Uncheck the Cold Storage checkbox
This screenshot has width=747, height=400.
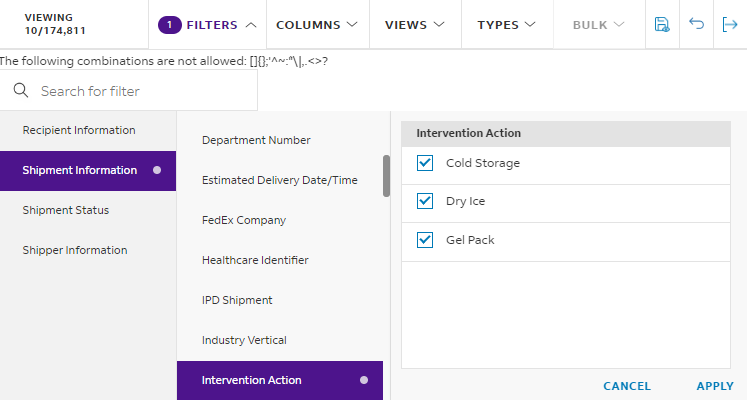coord(425,163)
